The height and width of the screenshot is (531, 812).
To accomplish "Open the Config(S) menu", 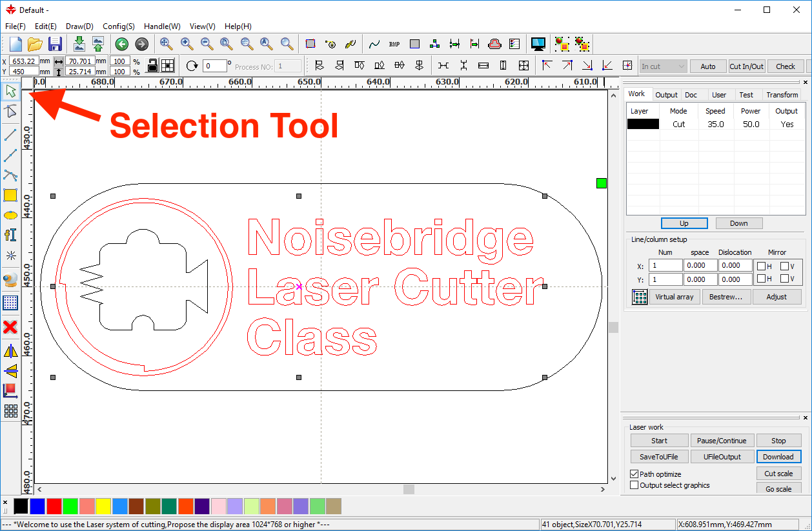I will [118, 26].
